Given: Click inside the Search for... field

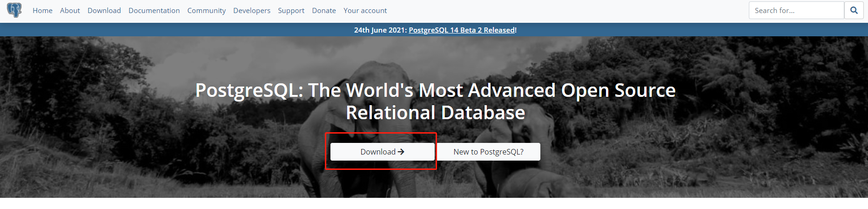Looking at the screenshot, I should click(x=796, y=10).
